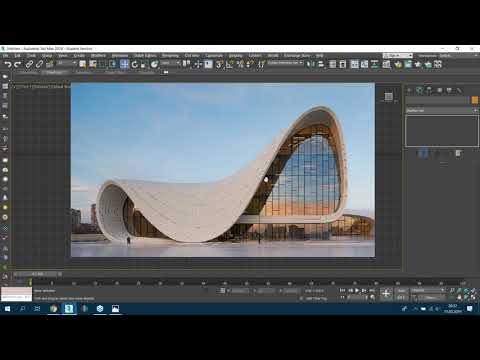Click the Redo arrow icon
This screenshot has height=360, width=480.
pyautogui.click(x=18, y=64)
